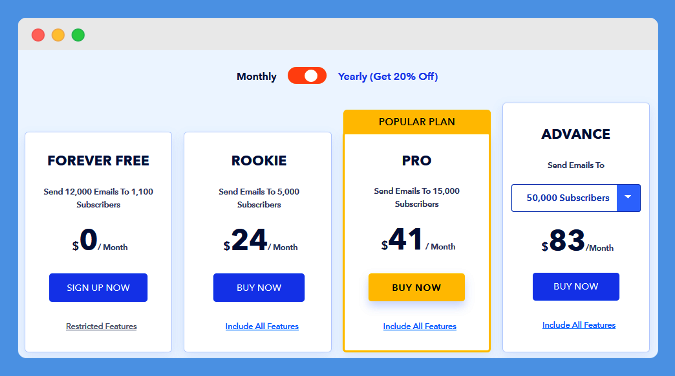
Task: Click the yellow BUY NOW Pro button
Action: [x=416, y=287]
